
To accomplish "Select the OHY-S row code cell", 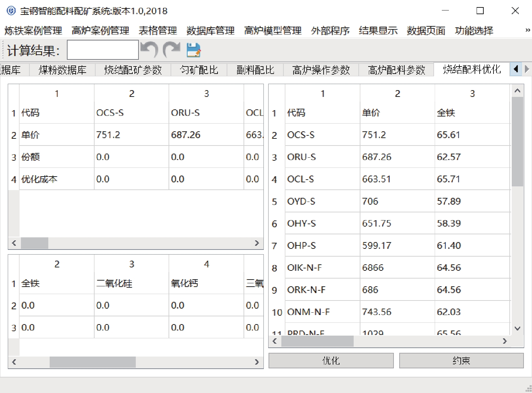I will click(x=323, y=223).
